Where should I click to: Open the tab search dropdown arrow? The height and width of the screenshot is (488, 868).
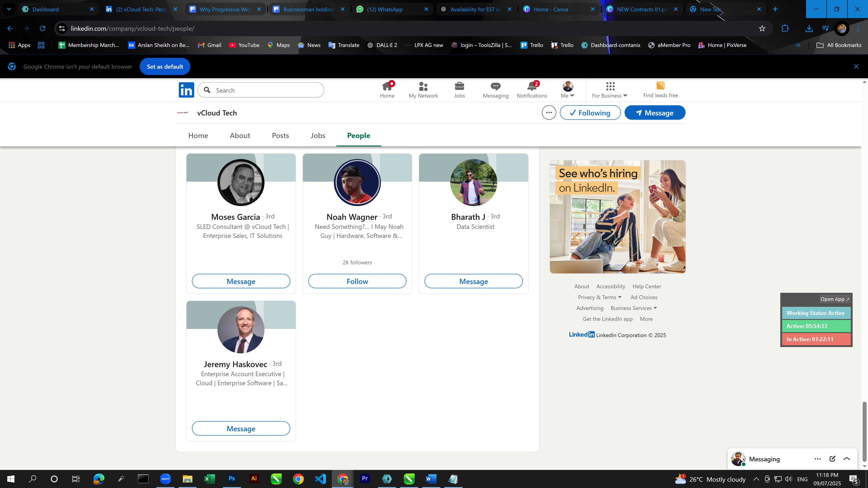tap(9, 9)
